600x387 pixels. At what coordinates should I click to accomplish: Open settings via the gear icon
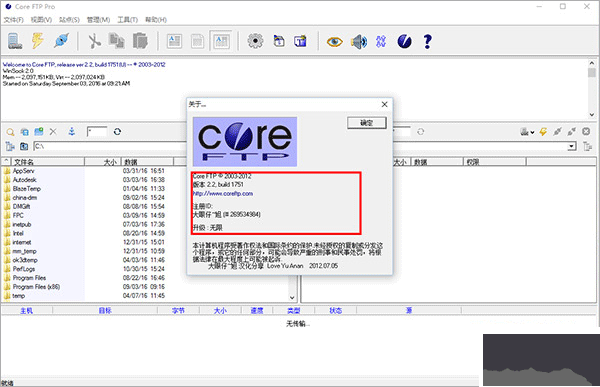click(255, 41)
